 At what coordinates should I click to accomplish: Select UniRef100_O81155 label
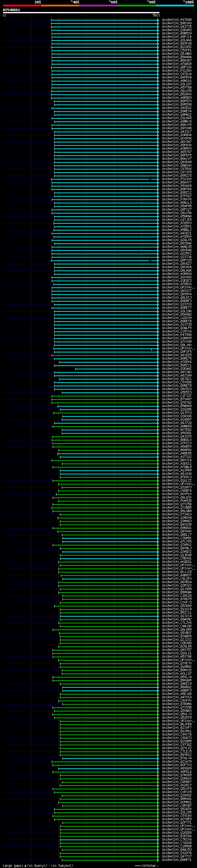coord(177,91)
